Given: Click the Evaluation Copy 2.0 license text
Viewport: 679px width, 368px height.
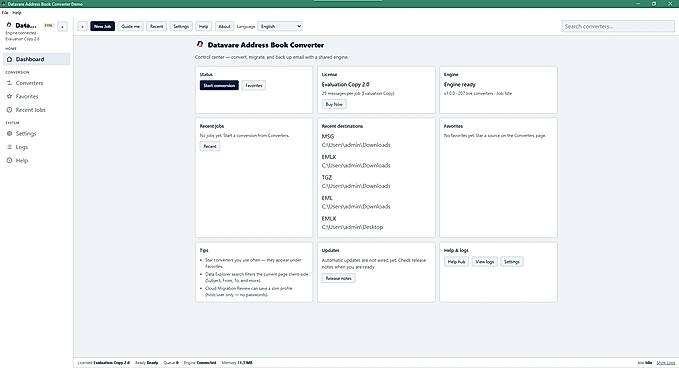Looking at the screenshot, I should [346, 84].
